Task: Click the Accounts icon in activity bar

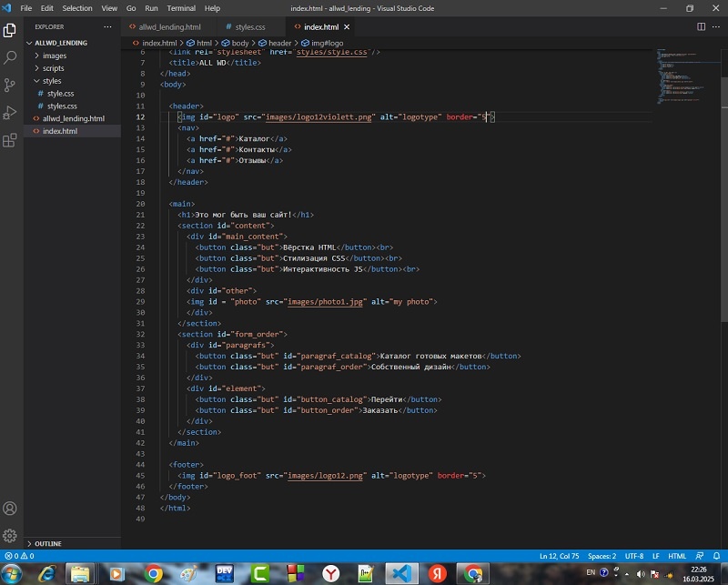Action: [x=10, y=509]
